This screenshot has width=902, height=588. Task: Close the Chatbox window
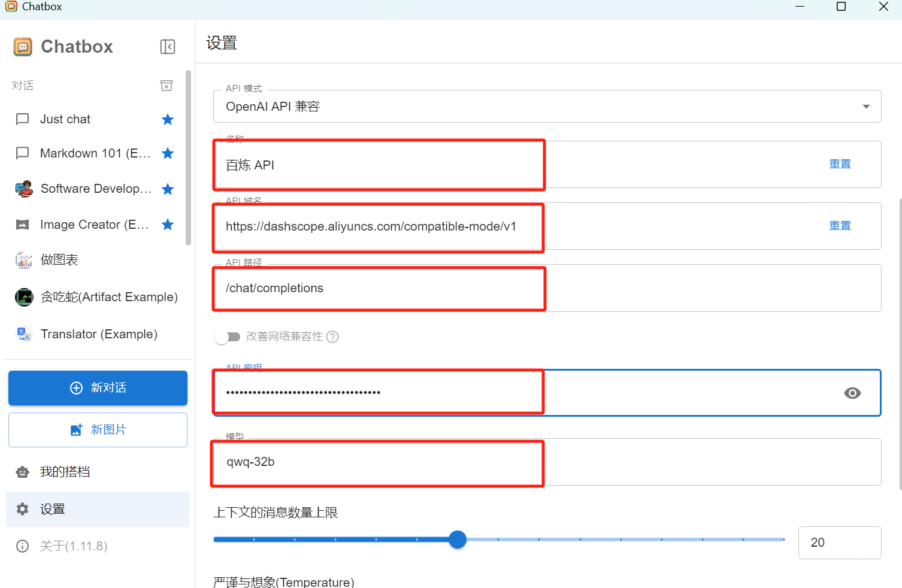pos(883,7)
